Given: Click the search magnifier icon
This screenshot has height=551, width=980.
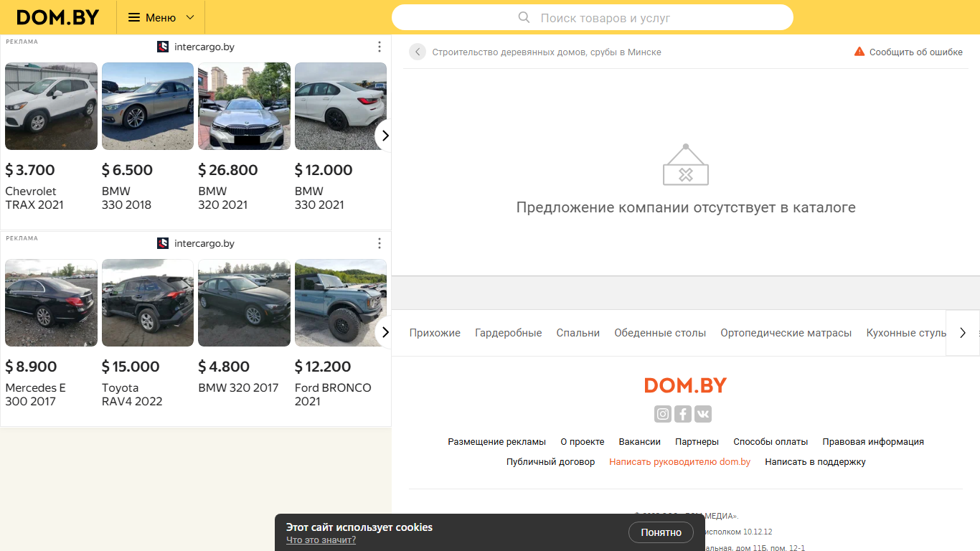Looking at the screenshot, I should click(x=524, y=17).
